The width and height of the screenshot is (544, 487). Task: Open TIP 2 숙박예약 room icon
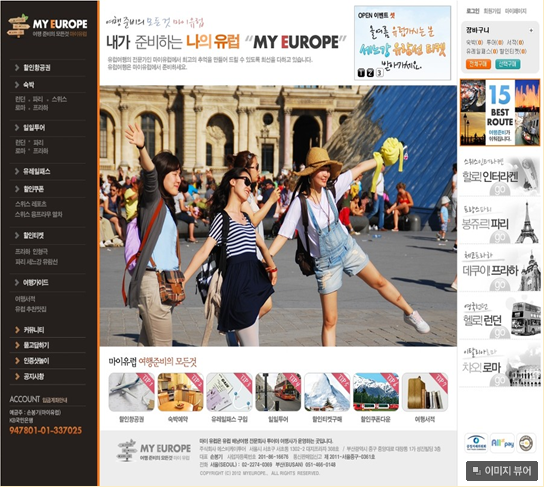180,392
